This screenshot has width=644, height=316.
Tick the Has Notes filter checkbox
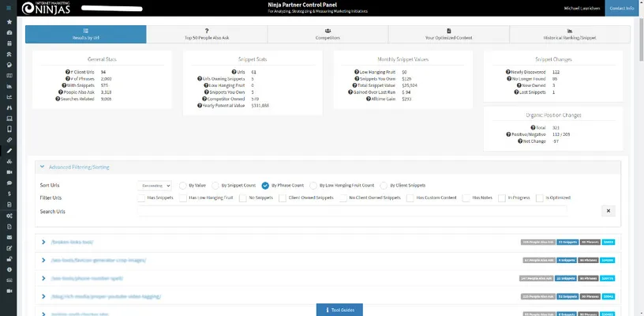click(466, 198)
